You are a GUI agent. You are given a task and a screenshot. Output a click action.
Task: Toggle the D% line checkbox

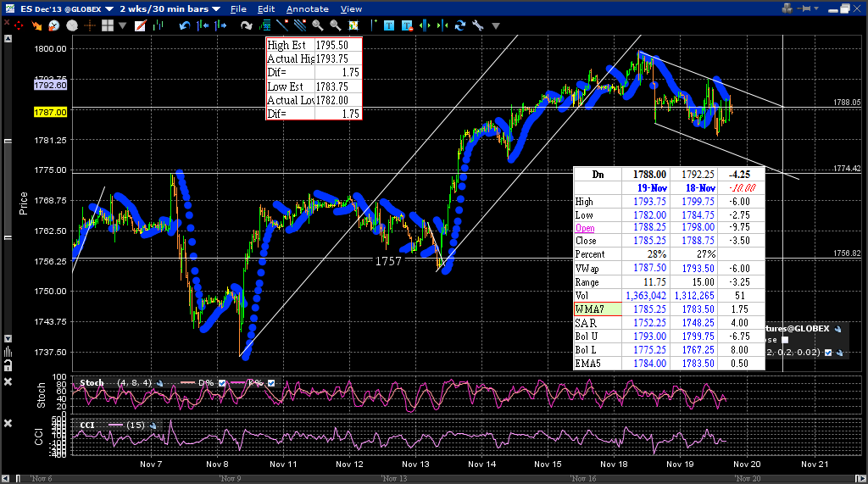[222, 383]
